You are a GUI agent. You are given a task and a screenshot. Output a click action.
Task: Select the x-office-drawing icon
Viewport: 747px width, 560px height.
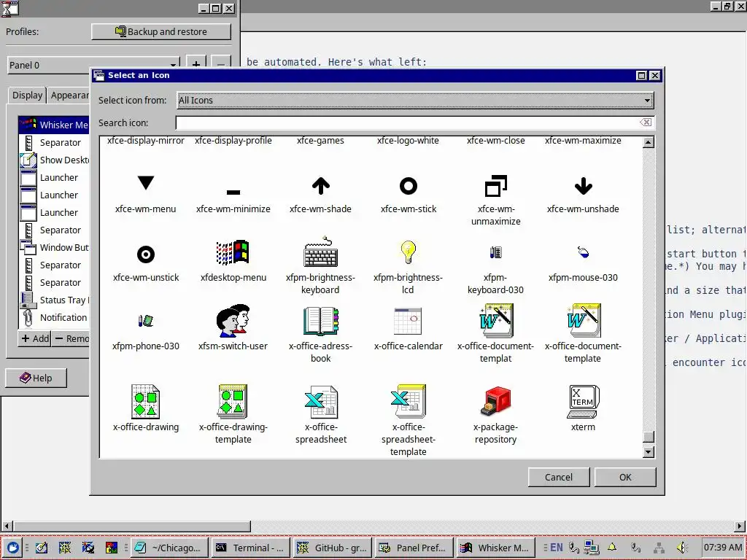click(146, 402)
